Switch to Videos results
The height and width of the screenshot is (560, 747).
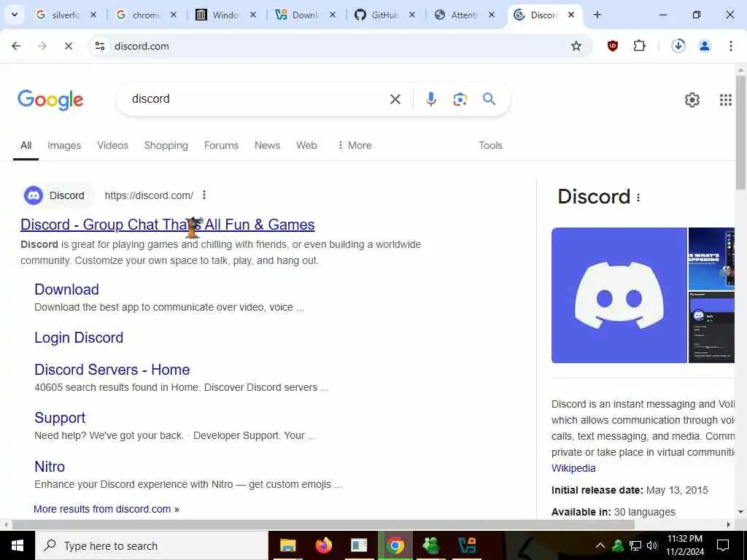(113, 145)
